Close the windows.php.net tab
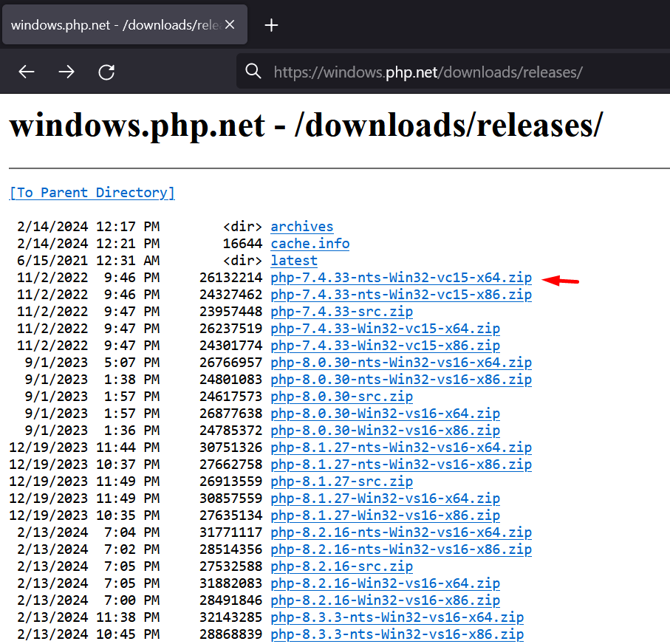Viewport: 670px width, 644px height. pos(230,25)
